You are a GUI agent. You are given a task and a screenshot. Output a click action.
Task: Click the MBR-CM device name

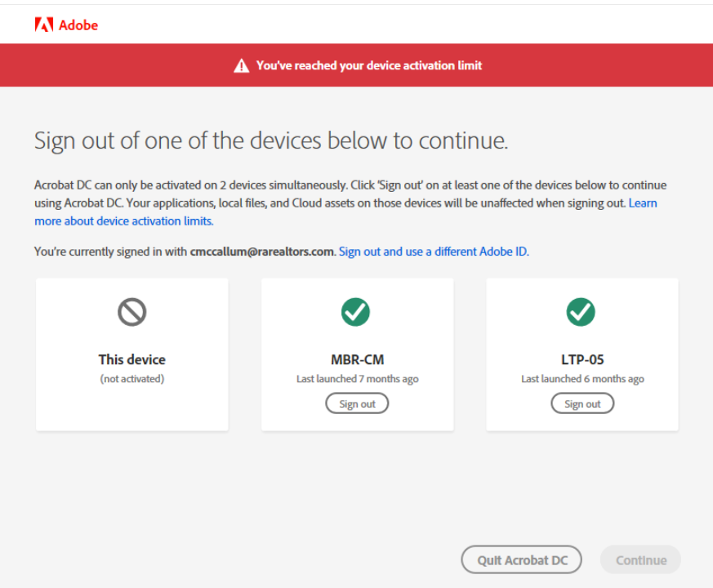click(357, 359)
